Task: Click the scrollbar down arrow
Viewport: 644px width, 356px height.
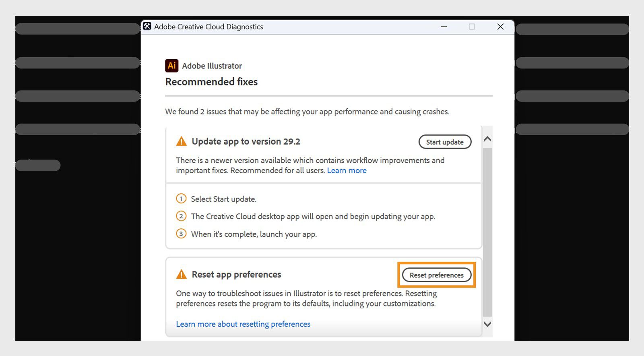Action: pyautogui.click(x=487, y=324)
